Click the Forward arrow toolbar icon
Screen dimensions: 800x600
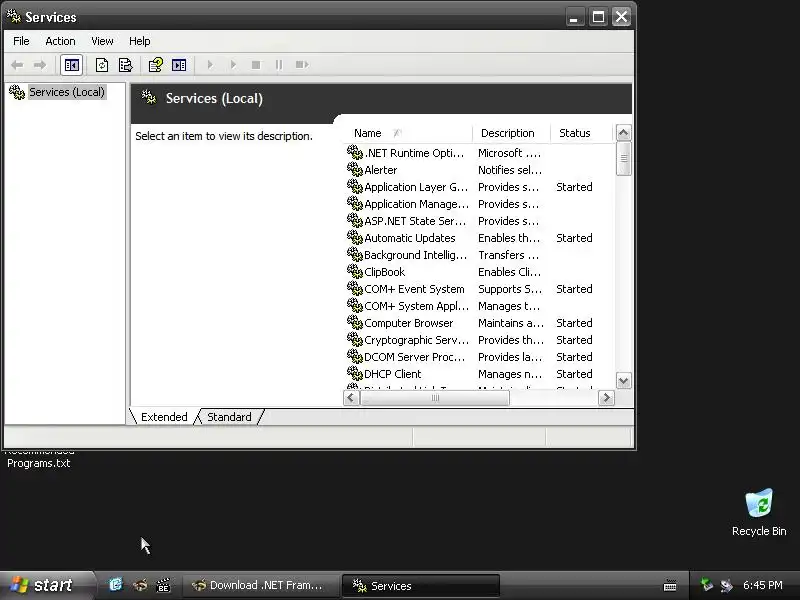(x=40, y=65)
